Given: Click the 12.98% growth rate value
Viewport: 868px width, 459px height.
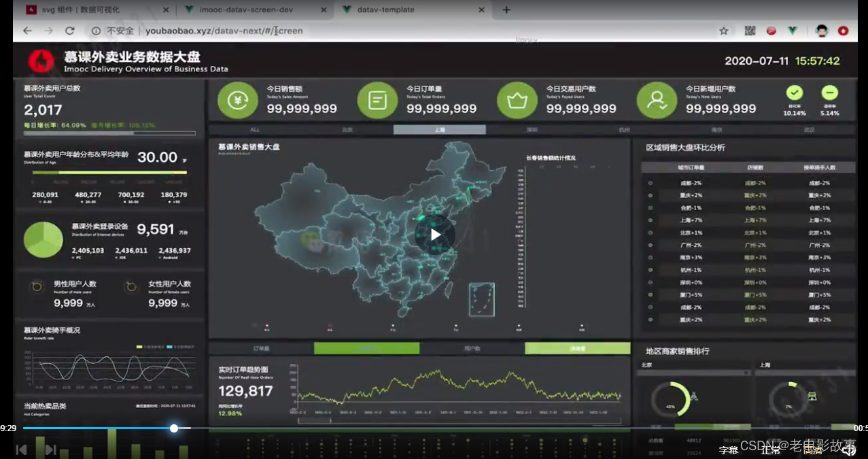Looking at the screenshot, I should (230, 413).
